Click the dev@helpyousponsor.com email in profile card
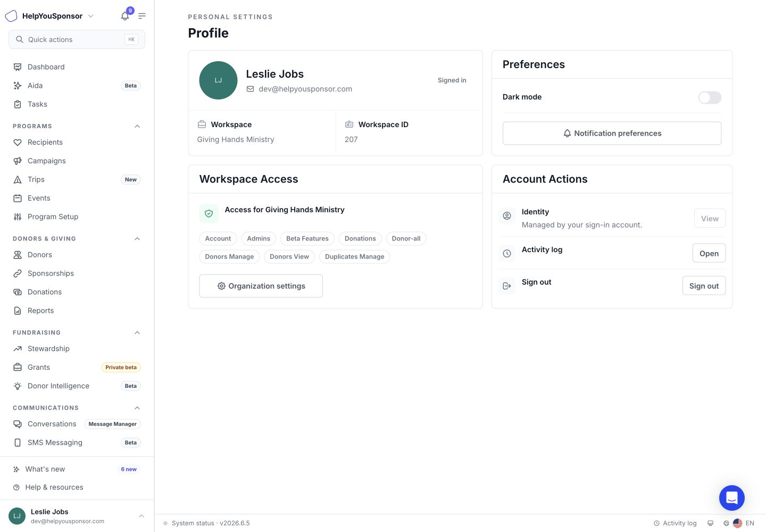Image resolution: width=766 pixels, height=532 pixels. (x=305, y=89)
